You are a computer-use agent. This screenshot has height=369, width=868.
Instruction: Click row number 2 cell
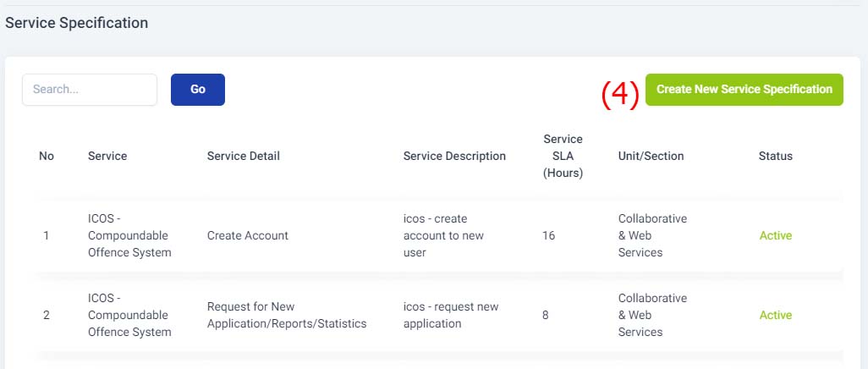(47, 315)
